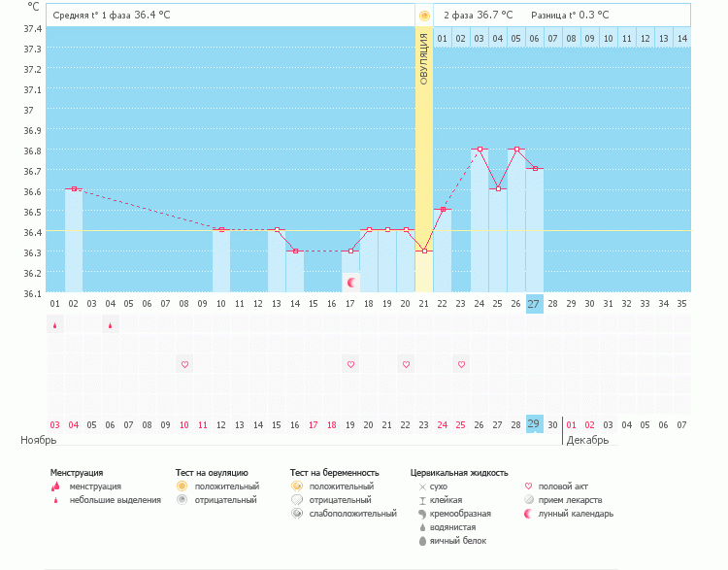This screenshot has height=570, width=728.
Task: Select the heart icon under cycle day 20
Action: coord(406,364)
